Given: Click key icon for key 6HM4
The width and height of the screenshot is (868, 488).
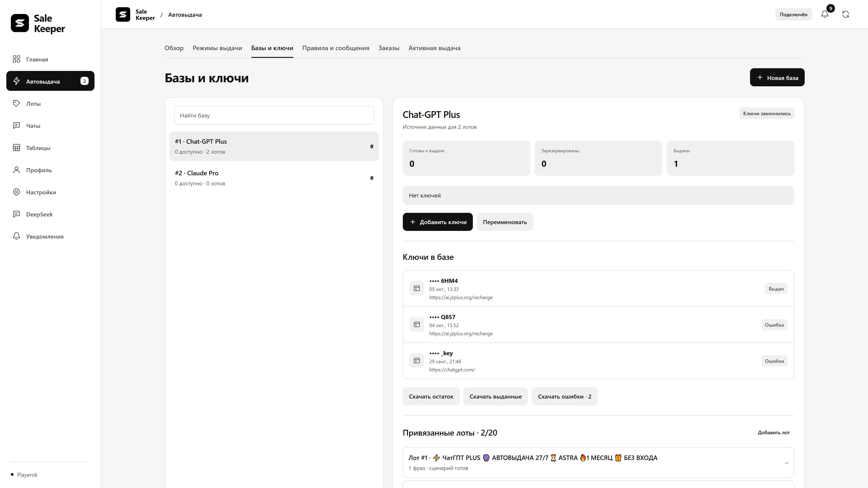Looking at the screenshot, I should (417, 289).
